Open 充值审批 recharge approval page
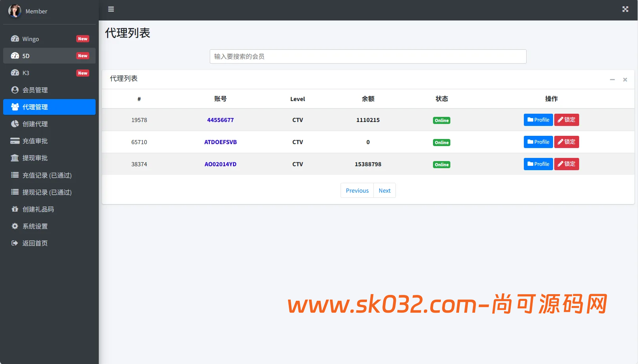This screenshot has width=638, height=364. pos(35,141)
